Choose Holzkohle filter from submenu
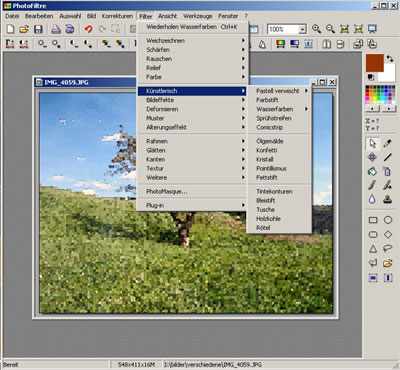The width and height of the screenshot is (400, 370). click(x=279, y=219)
